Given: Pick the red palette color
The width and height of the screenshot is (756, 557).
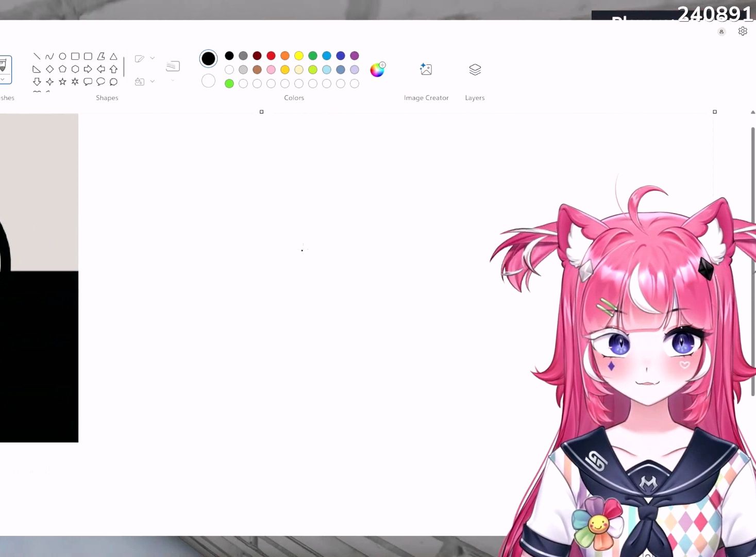Looking at the screenshot, I should coord(271,56).
